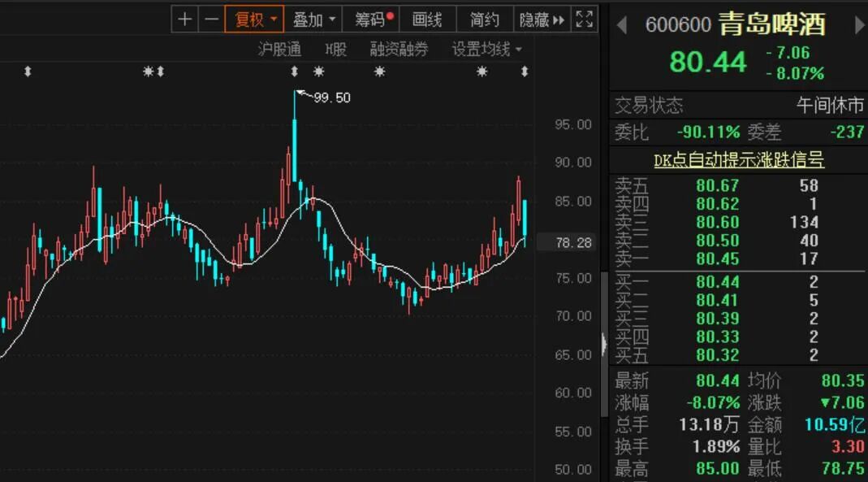Go to next stock with right arrow

coord(860,24)
